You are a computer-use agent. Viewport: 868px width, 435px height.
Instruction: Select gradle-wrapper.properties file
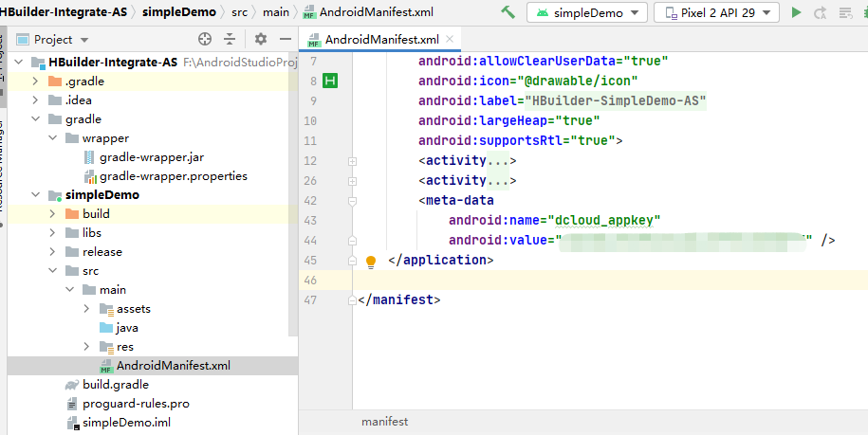coord(174,176)
